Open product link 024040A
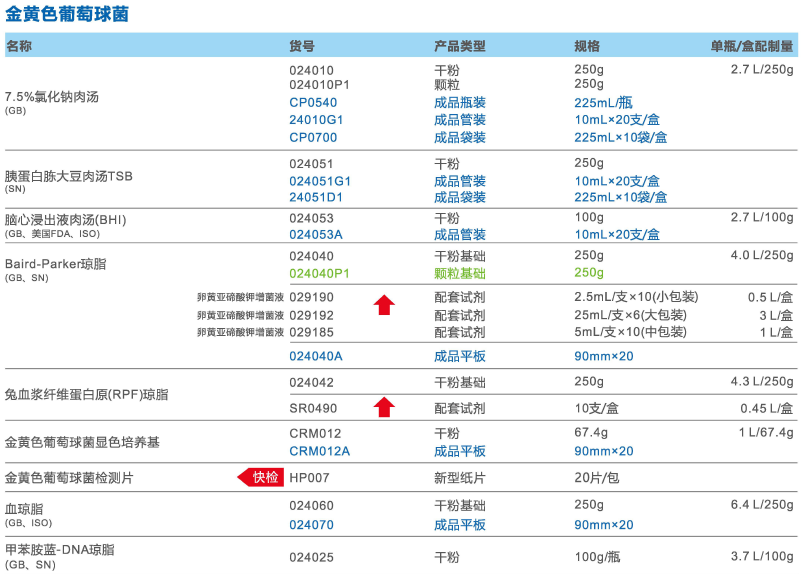Screen dimensions: 801x574 point(316,356)
